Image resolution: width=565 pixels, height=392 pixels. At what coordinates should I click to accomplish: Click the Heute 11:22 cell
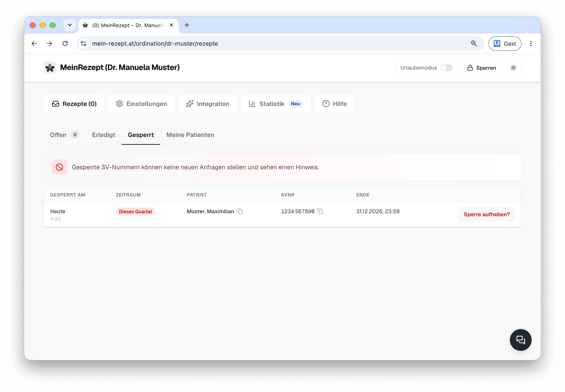pyautogui.click(x=58, y=215)
